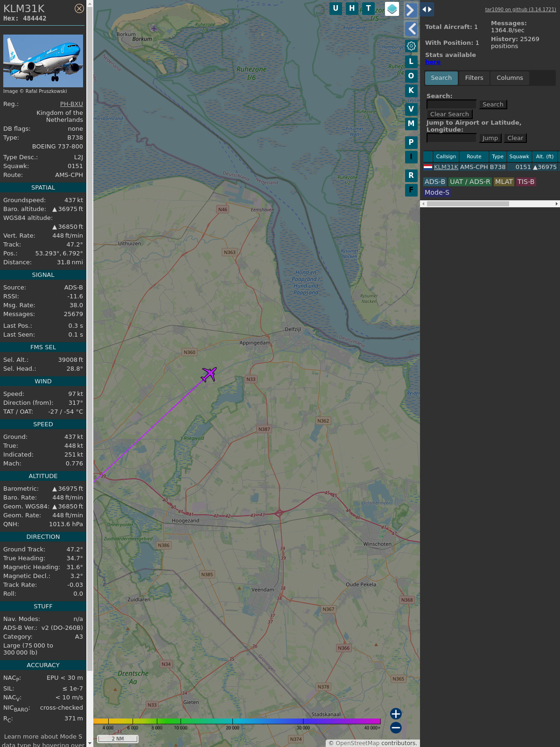560x747 pixels.
Task: Click the K map button
Action: pyautogui.click(x=411, y=91)
